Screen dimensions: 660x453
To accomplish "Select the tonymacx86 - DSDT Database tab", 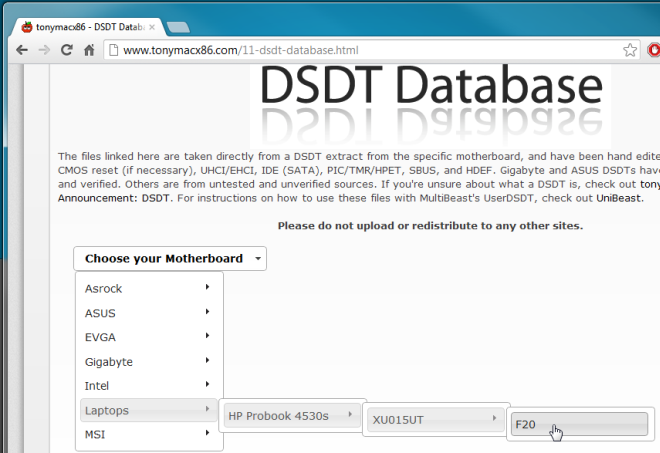I will tap(86, 27).
